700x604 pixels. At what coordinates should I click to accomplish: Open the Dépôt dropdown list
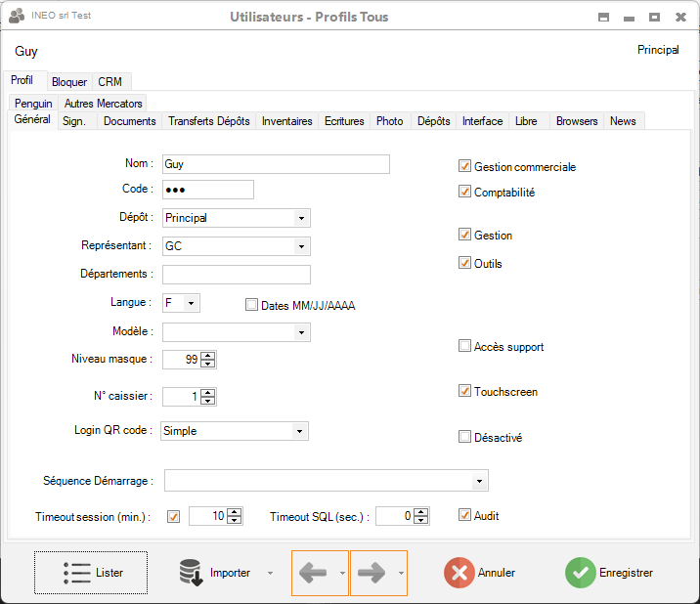point(301,218)
